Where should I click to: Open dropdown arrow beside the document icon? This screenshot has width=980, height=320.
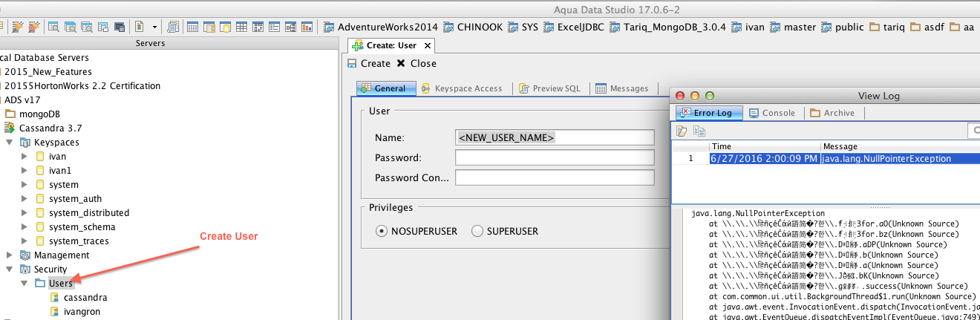tap(154, 27)
